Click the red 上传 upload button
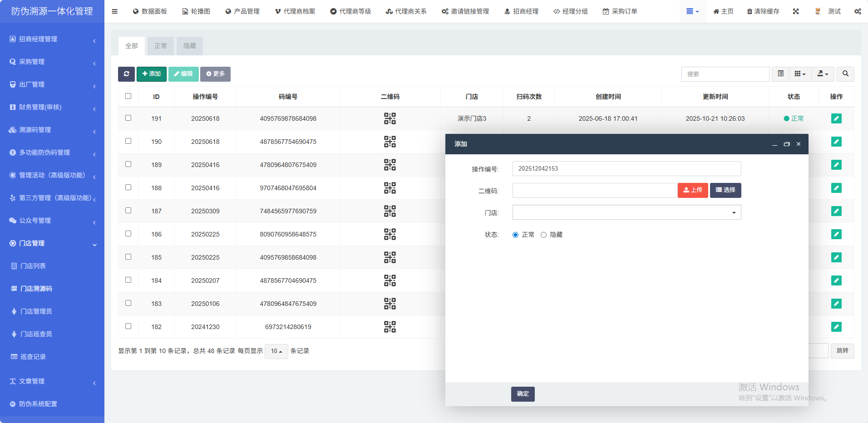The image size is (868, 423). [x=692, y=190]
